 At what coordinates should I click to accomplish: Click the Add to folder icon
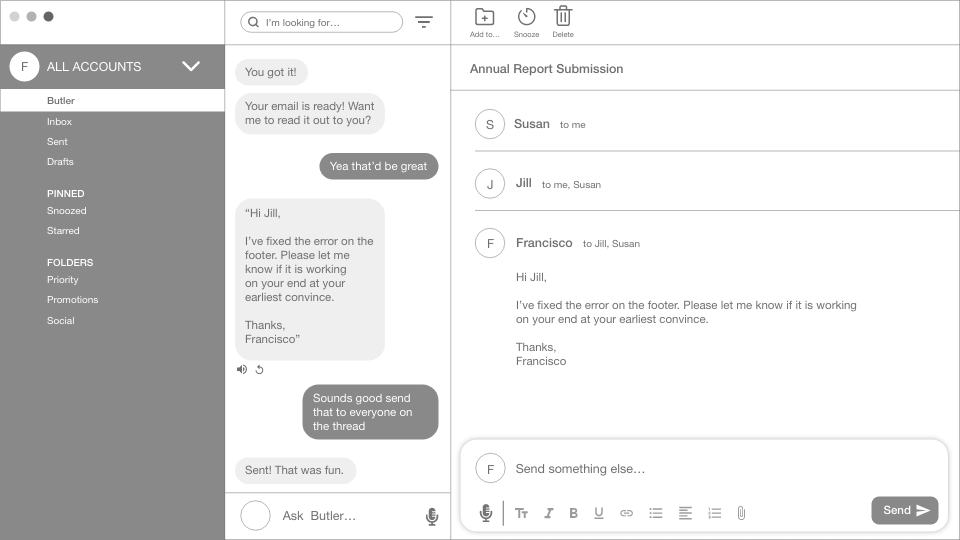(x=484, y=17)
